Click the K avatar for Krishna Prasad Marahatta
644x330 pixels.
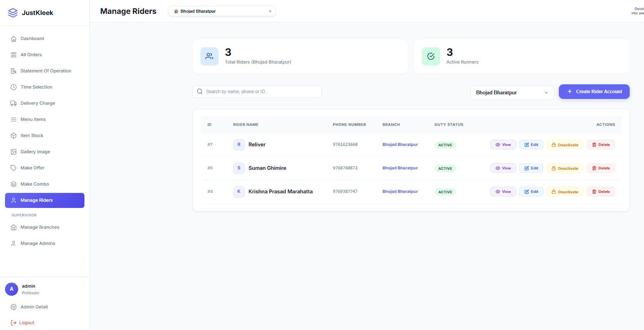tap(239, 192)
